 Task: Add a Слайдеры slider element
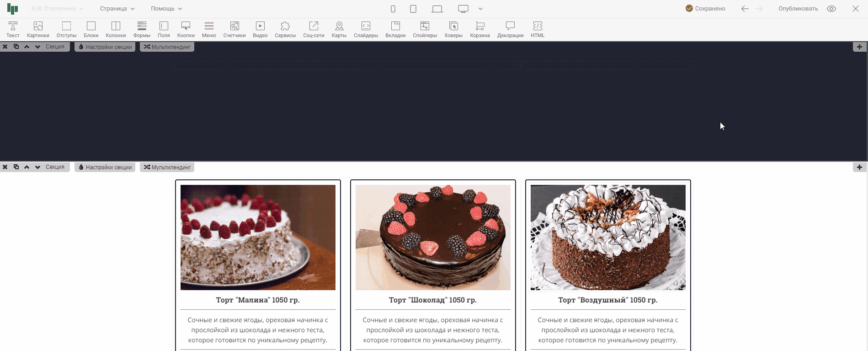click(366, 29)
